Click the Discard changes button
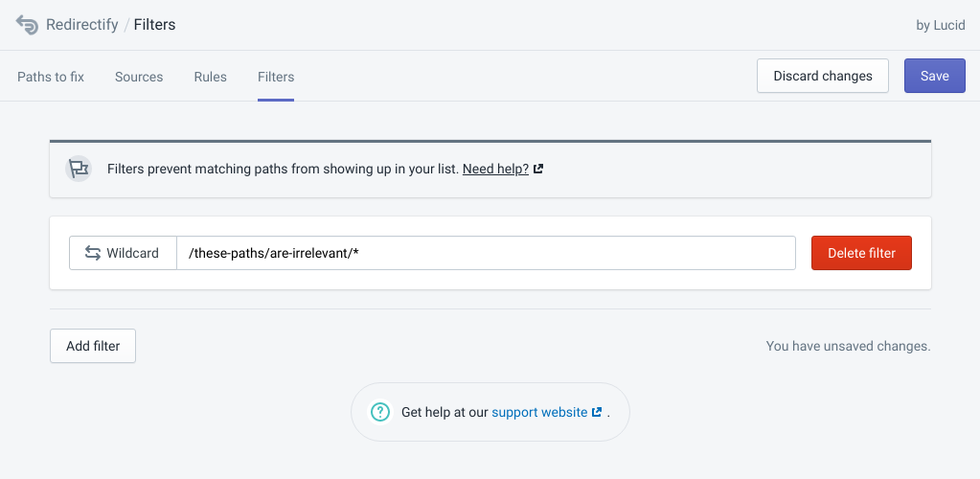Viewport: 980px width, 479px height. 823,76
